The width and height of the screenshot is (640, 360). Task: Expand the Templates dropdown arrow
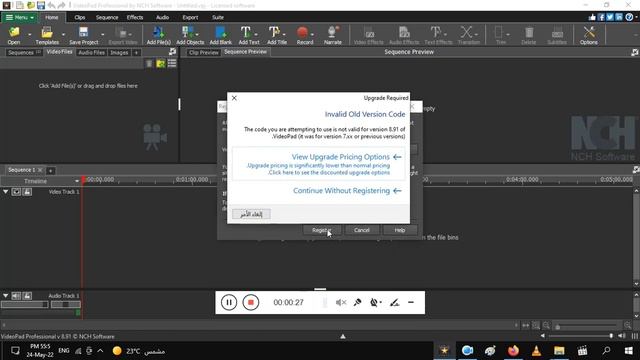(x=63, y=34)
